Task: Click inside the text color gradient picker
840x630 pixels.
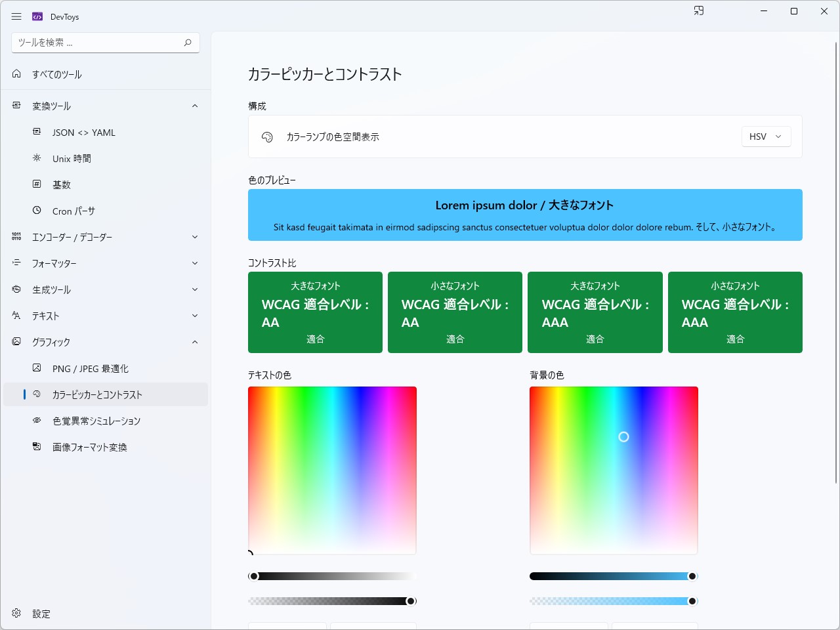Action: click(332, 469)
